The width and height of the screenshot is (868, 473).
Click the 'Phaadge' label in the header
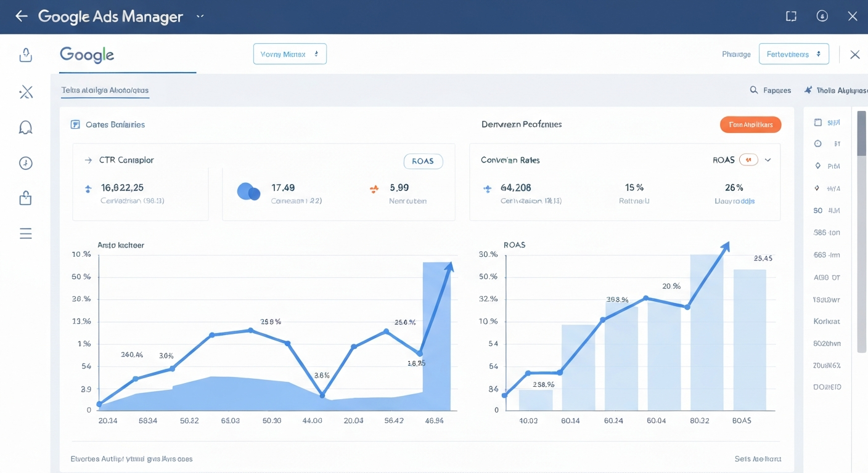click(736, 54)
